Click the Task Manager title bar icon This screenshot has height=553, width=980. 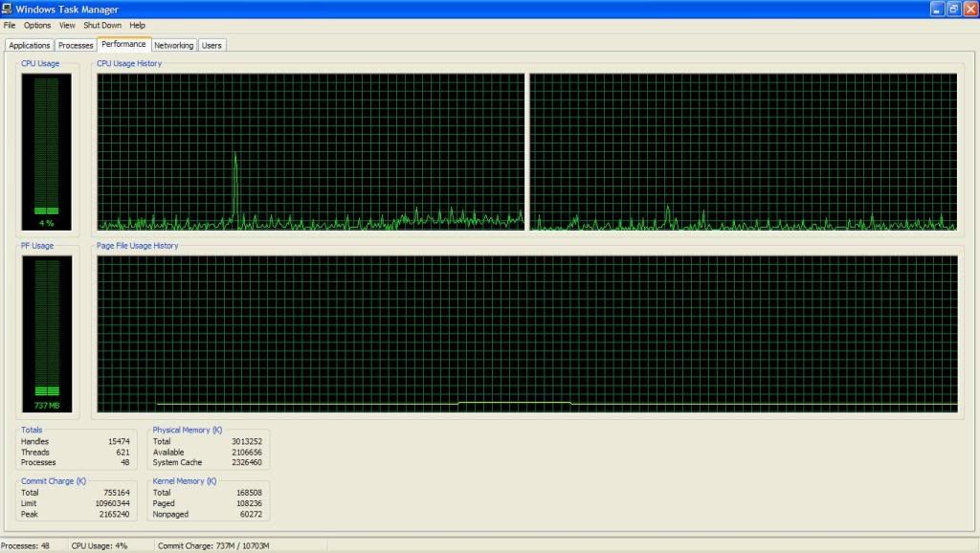tap(8, 9)
